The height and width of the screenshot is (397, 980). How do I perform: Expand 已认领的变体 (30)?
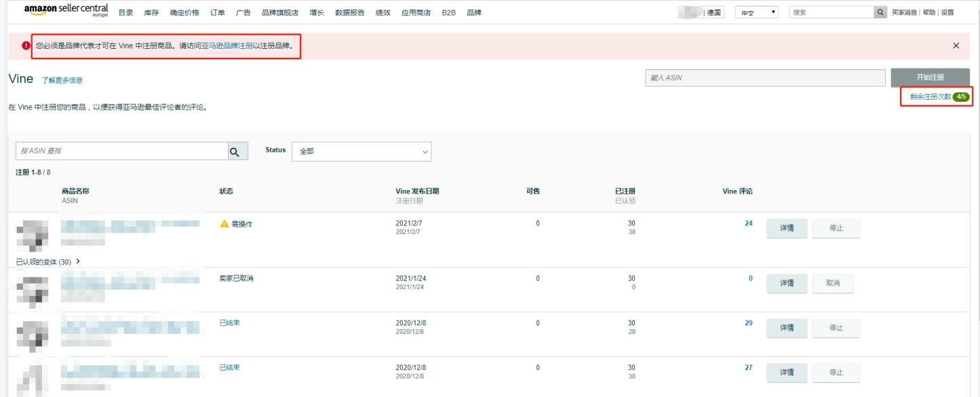pos(48,261)
